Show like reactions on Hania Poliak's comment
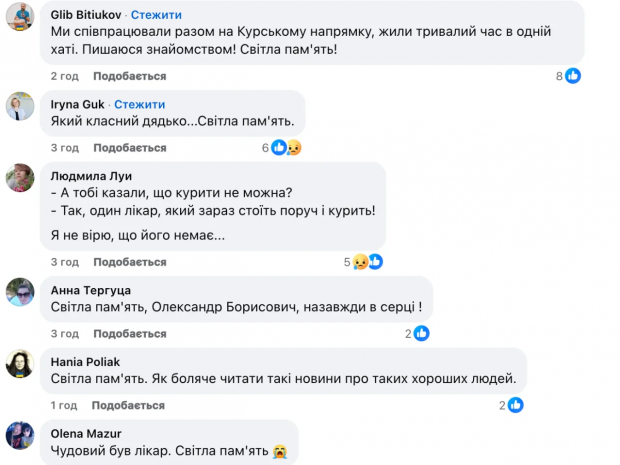The height and width of the screenshot is (465, 620). coord(512,405)
